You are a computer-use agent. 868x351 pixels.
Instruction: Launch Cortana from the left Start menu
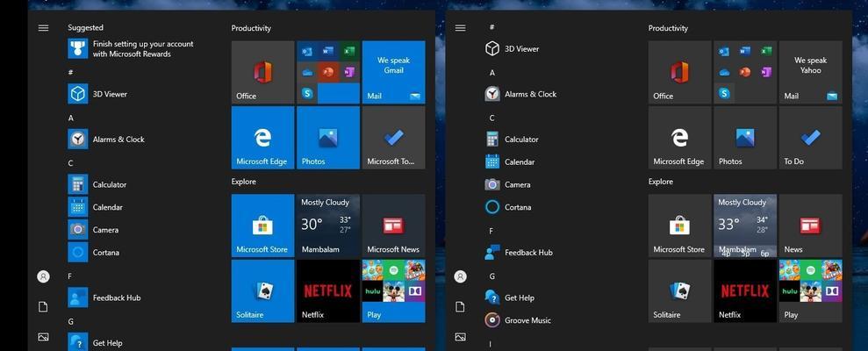[94, 253]
